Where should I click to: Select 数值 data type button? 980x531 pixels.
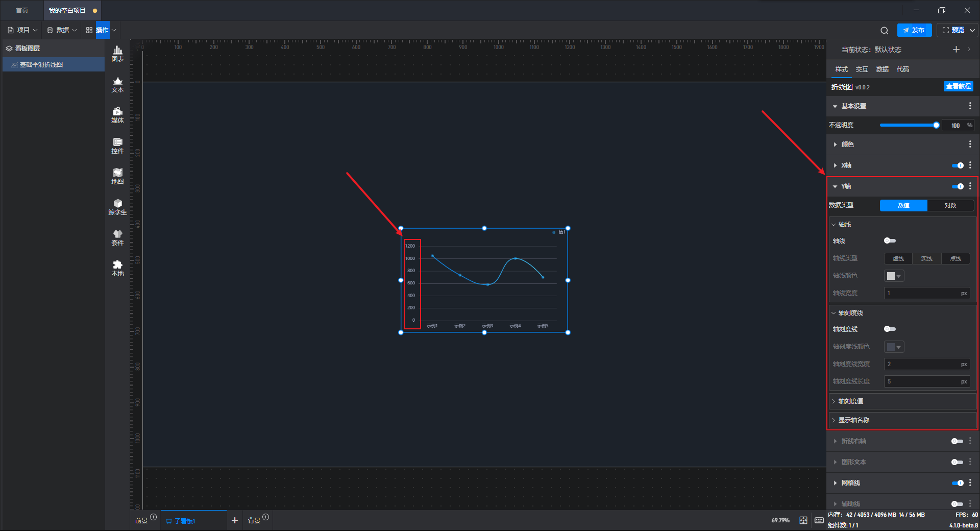coord(903,205)
